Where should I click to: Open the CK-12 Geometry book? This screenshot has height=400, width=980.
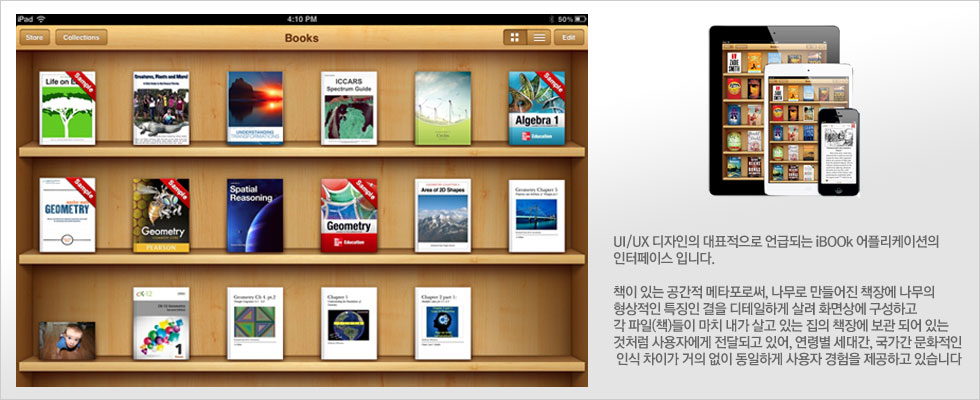tap(161, 324)
